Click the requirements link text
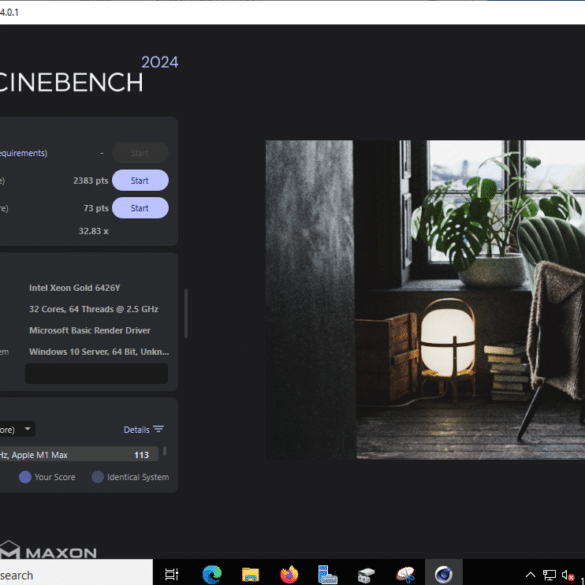585x585 pixels. click(x=24, y=153)
